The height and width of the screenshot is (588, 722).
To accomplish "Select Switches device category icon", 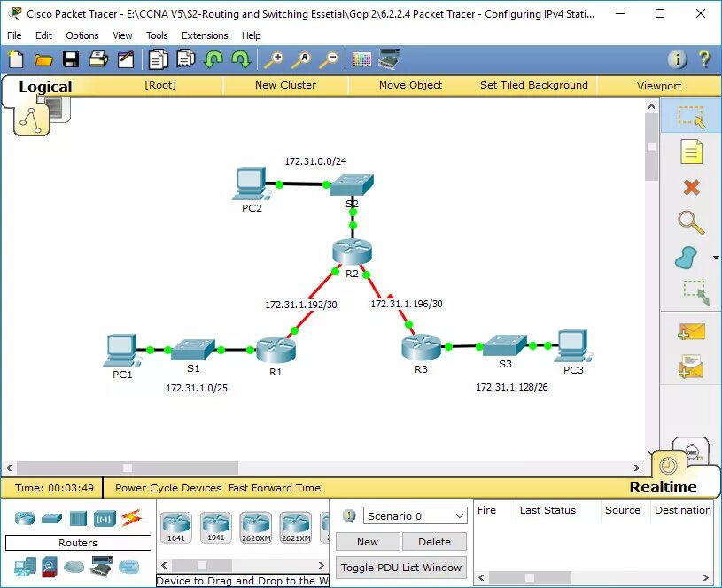I will click(x=51, y=519).
